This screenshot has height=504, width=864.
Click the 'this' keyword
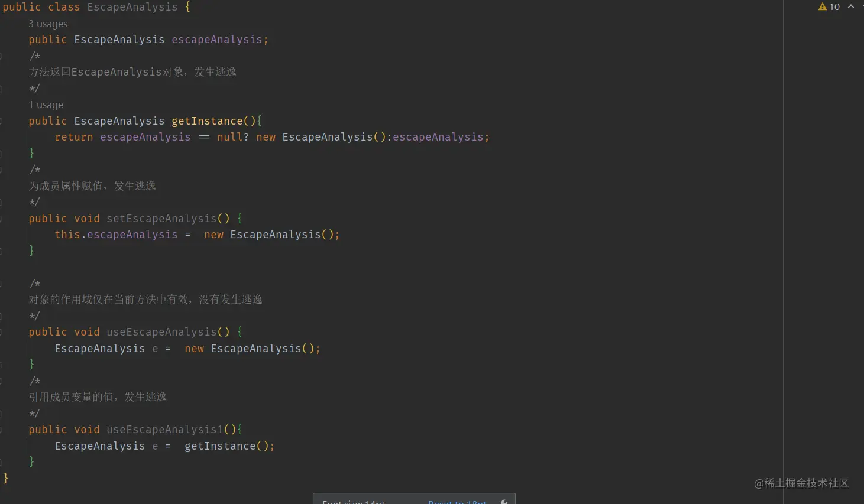coord(67,235)
